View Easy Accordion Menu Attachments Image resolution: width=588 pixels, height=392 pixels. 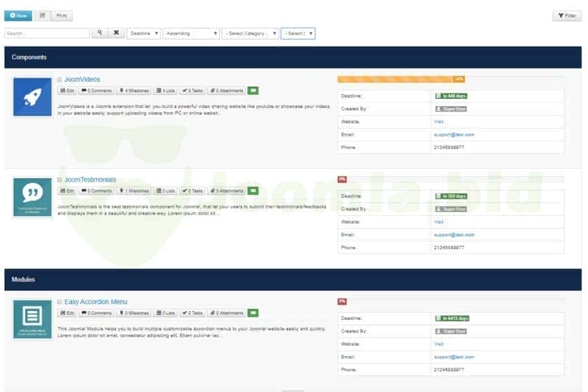(x=226, y=313)
